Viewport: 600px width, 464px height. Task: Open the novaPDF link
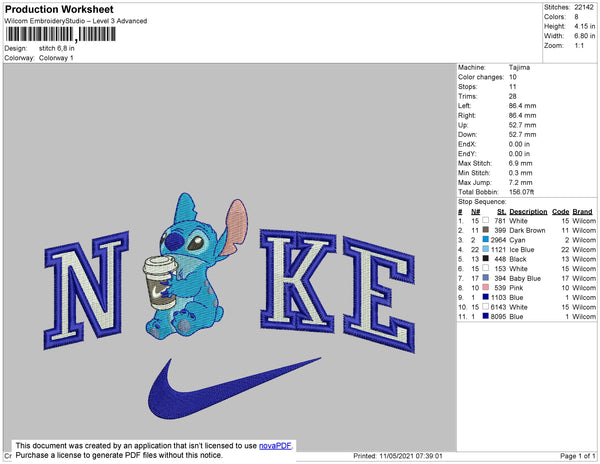[275, 446]
